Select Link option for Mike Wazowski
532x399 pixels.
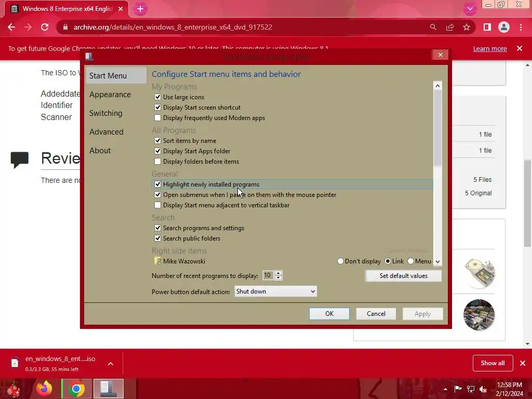pos(388,261)
